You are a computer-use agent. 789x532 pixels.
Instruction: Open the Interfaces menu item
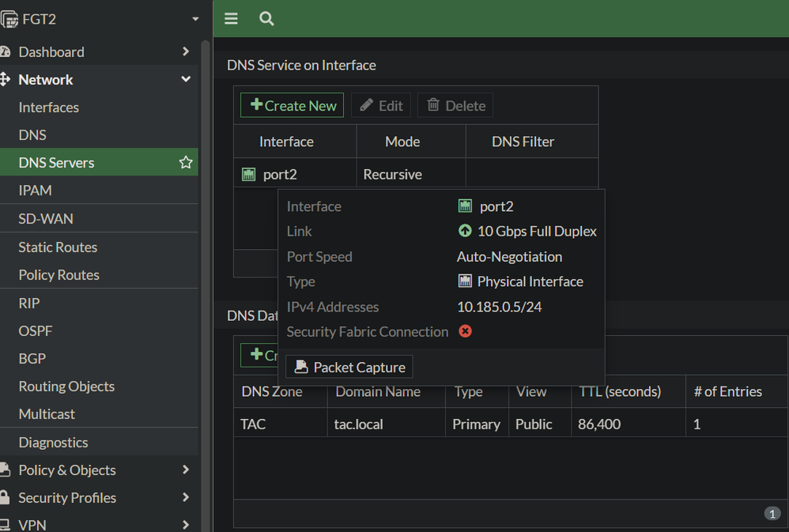(49, 108)
